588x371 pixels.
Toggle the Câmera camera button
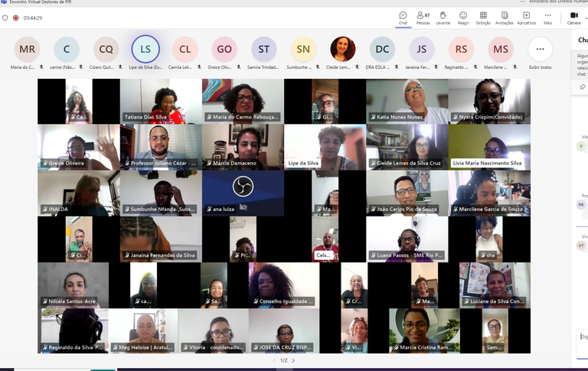pyautogui.click(x=573, y=18)
